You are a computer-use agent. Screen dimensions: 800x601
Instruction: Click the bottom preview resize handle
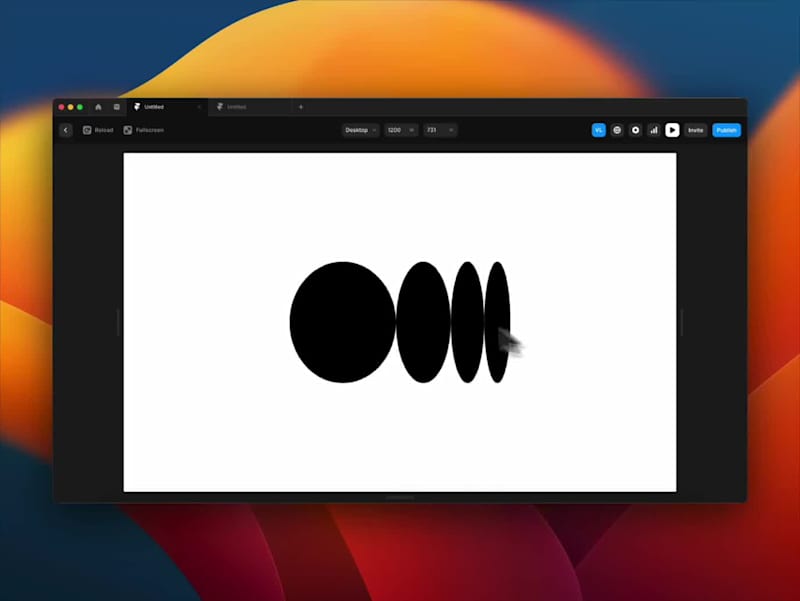[x=400, y=497]
